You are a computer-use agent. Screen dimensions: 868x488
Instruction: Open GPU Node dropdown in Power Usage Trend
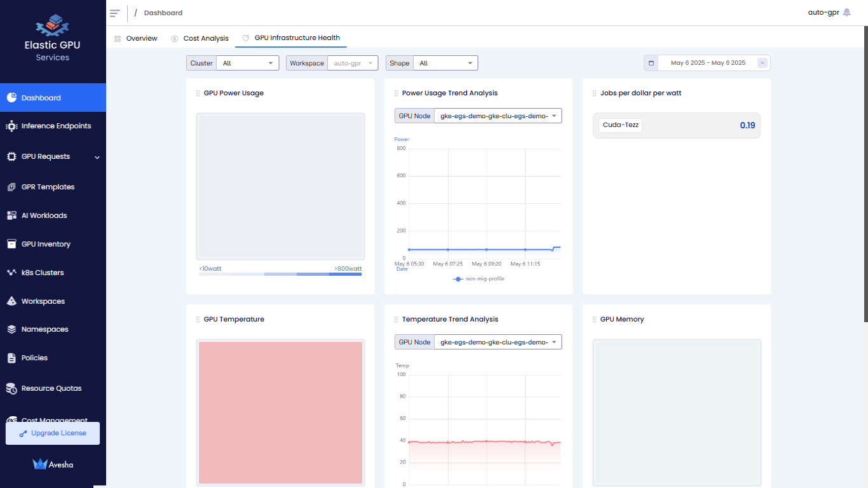click(x=498, y=116)
